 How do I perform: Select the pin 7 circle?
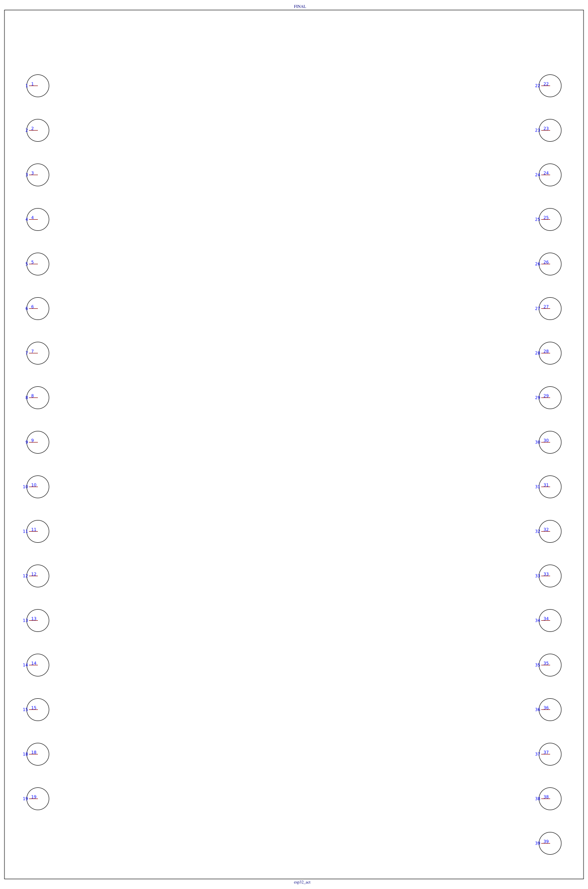pyautogui.click(x=38, y=353)
